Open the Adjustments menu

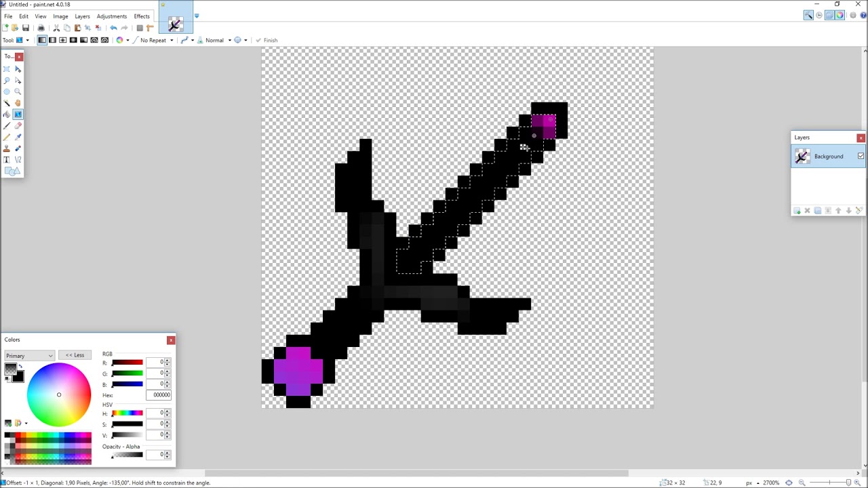[x=112, y=16]
